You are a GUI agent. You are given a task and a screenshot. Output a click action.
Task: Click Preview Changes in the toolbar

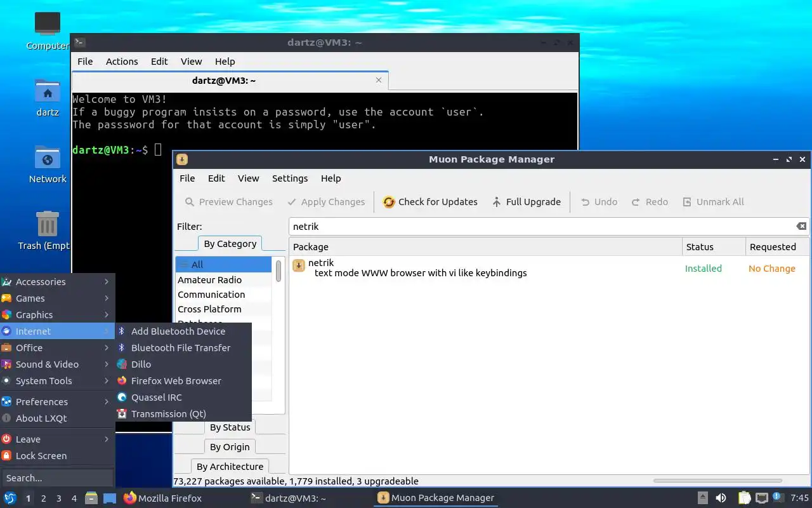click(x=228, y=202)
